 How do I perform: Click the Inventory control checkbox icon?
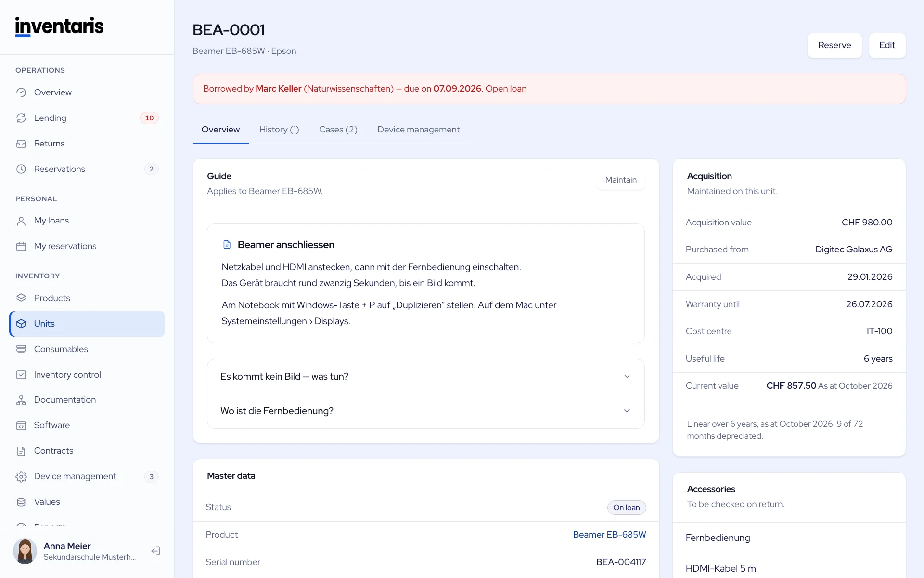coord(21,375)
